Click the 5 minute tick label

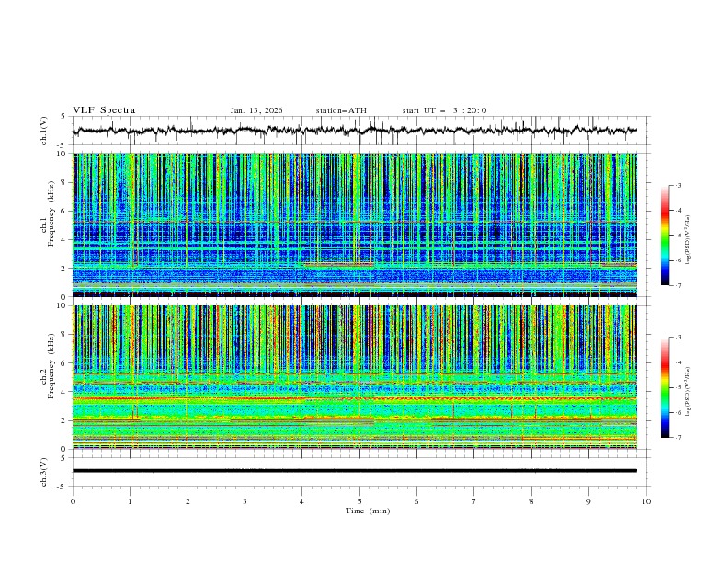pos(359,501)
